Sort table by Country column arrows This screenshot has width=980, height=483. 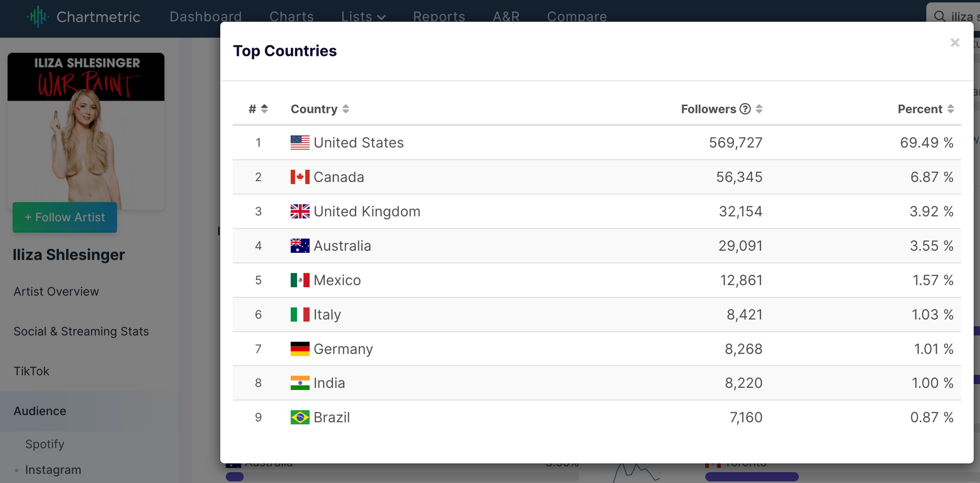point(345,109)
